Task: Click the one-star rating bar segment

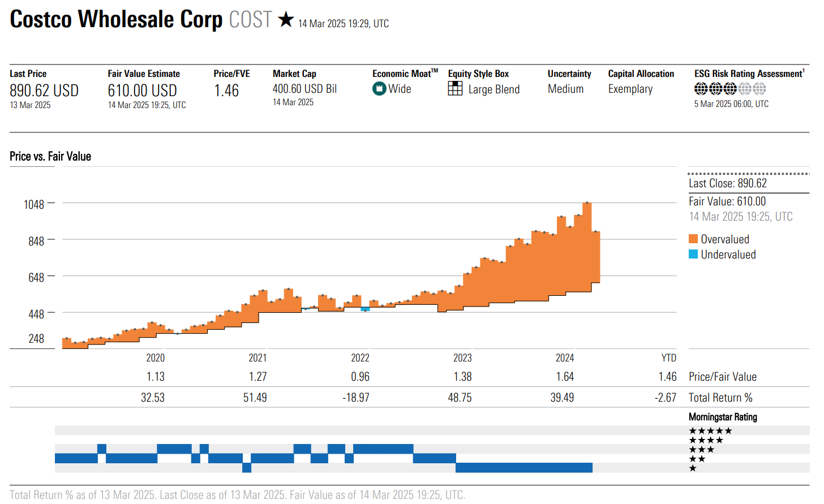Action: [524, 468]
